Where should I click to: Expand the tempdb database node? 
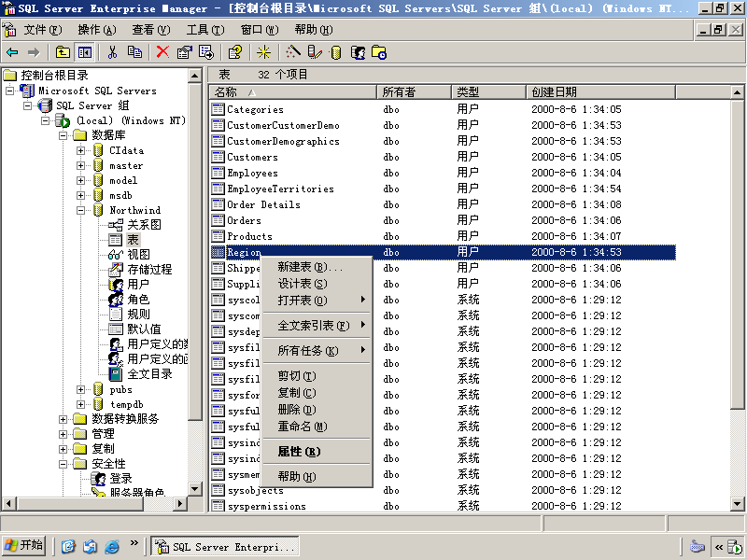[80, 404]
